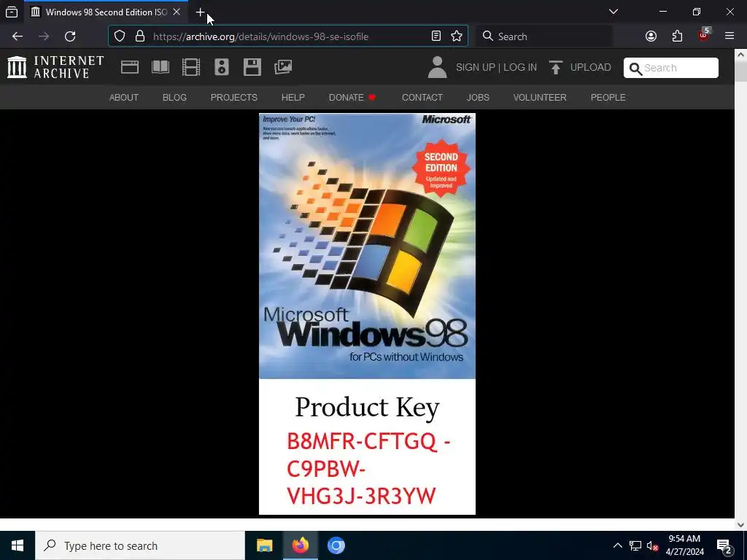Show hidden system tray icons chevron
This screenshot has width=747, height=560.
coord(617,545)
